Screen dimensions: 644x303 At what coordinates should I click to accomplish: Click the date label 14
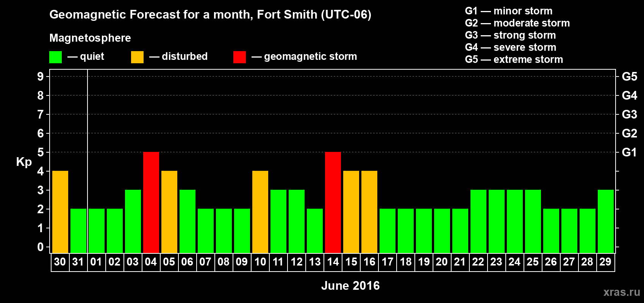[333, 262]
